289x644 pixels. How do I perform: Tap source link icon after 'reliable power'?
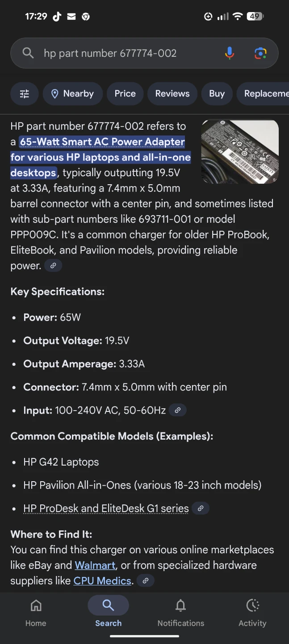pyautogui.click(x=53, y=266)
